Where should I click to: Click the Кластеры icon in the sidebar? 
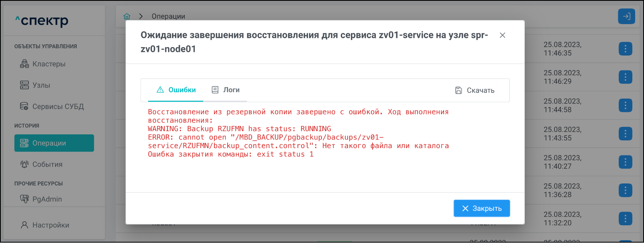24,64
